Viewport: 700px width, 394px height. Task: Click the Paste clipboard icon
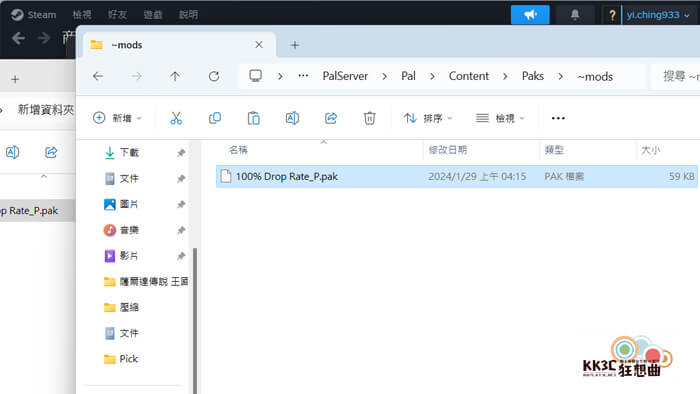click(254, 118)
